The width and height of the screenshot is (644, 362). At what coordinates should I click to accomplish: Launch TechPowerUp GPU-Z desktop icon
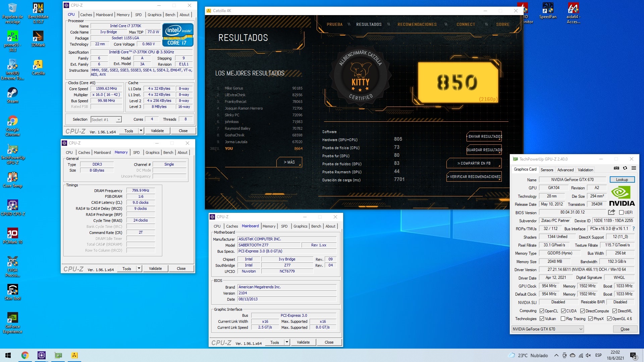[x=12, y=154]
